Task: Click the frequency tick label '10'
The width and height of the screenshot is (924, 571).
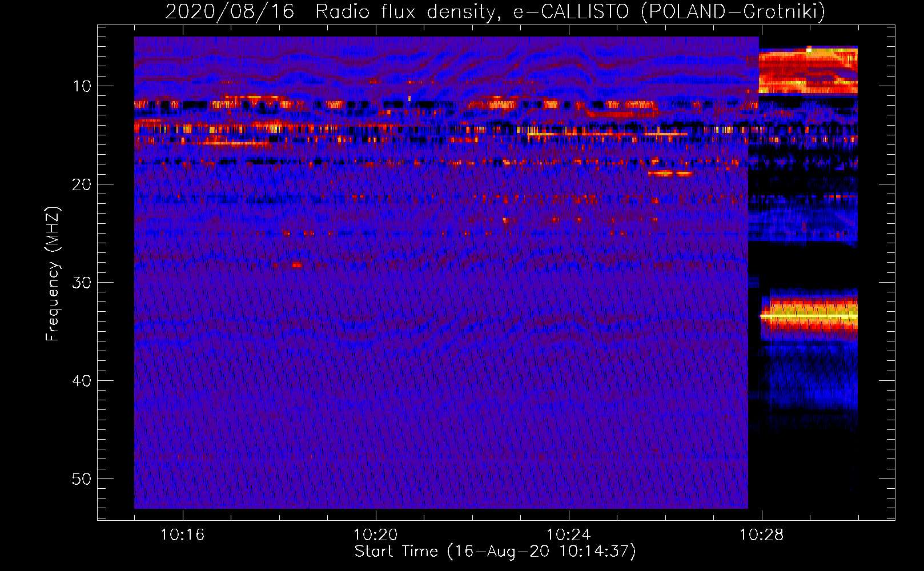Action: [82, 86]
